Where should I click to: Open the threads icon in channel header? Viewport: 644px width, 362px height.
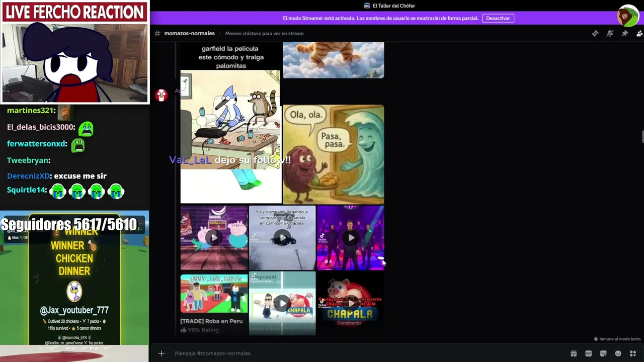(595, 33)
